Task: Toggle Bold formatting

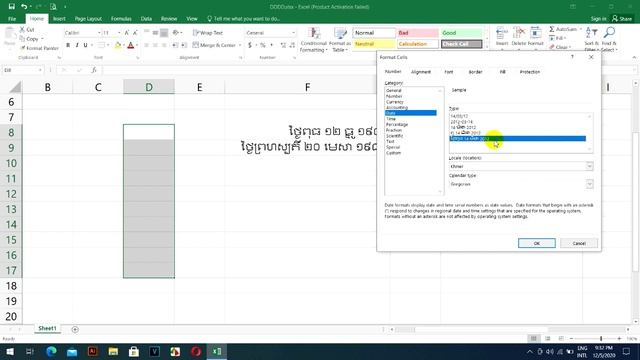Action: click(68, 45)
